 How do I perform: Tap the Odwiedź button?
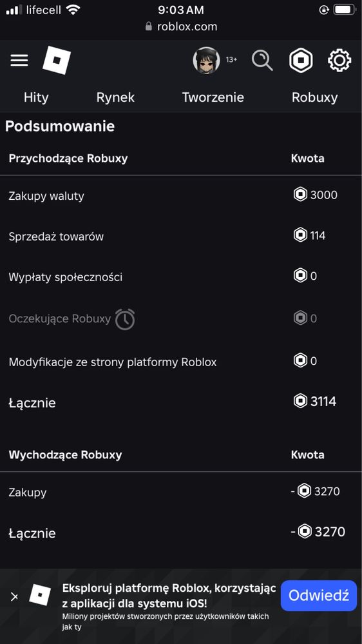319,596
